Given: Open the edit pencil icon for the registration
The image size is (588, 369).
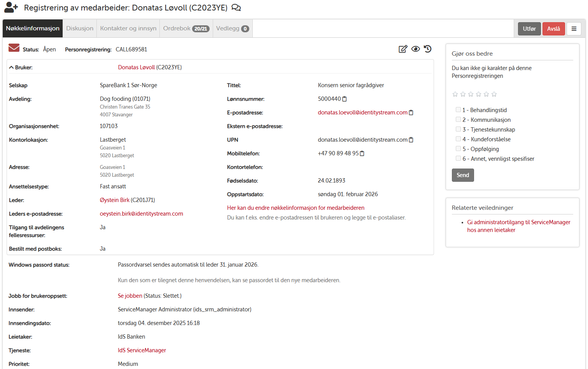Looking at the screenshot, I should (403, 49).
